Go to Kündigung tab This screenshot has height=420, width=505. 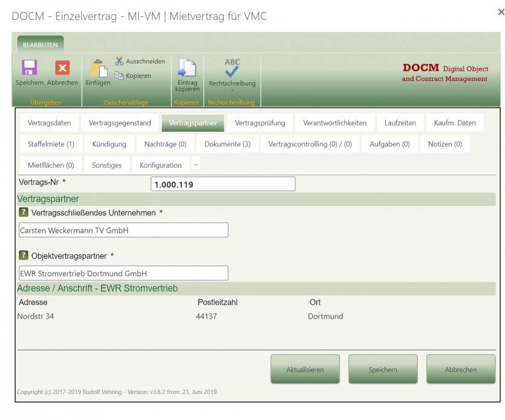coord(109,144)
